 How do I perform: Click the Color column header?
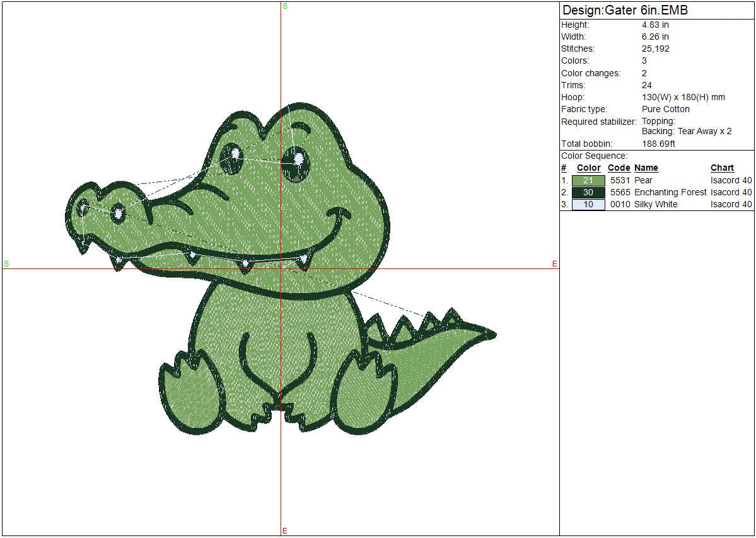click(588, 168)
